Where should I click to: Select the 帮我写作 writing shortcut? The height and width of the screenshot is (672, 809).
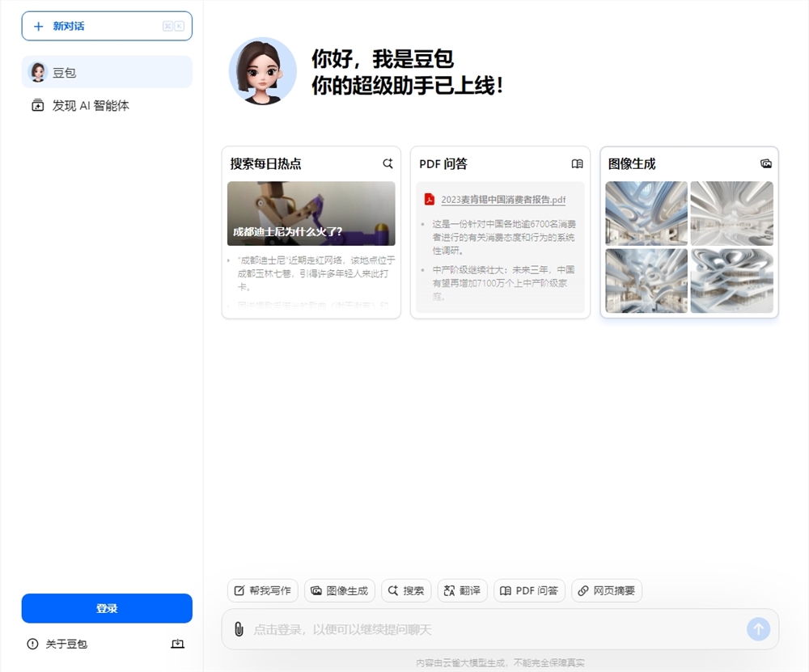pyautogui.click(x=262, y=590)
